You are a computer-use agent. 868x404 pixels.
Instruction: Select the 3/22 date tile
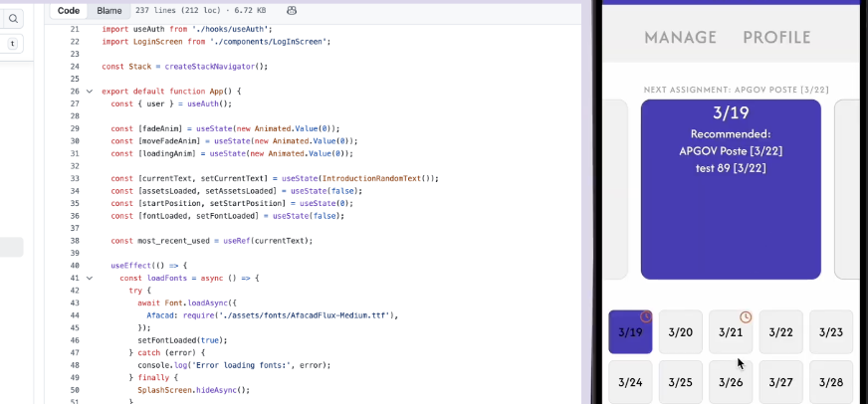click(x=781, y=332)
